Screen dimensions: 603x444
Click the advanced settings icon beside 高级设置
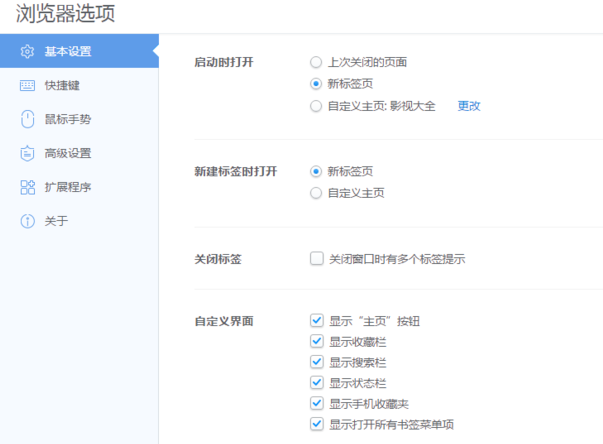click(27, 153)
